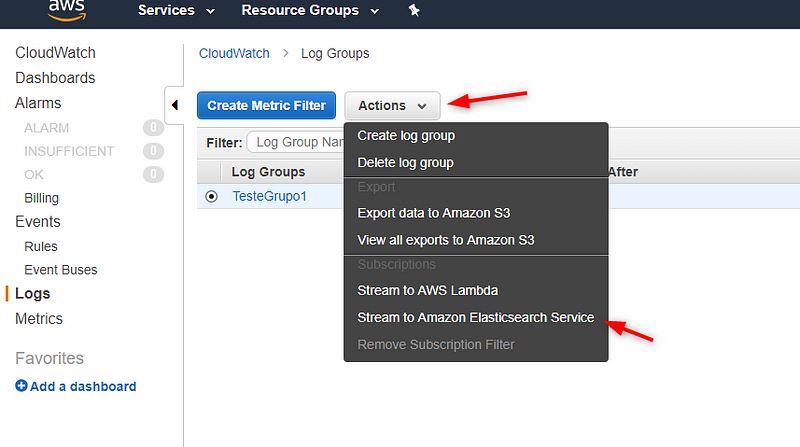Viewport: 800px width, 447px height.
Task: Open the Services dropdown menu
Action: point(176,10)
